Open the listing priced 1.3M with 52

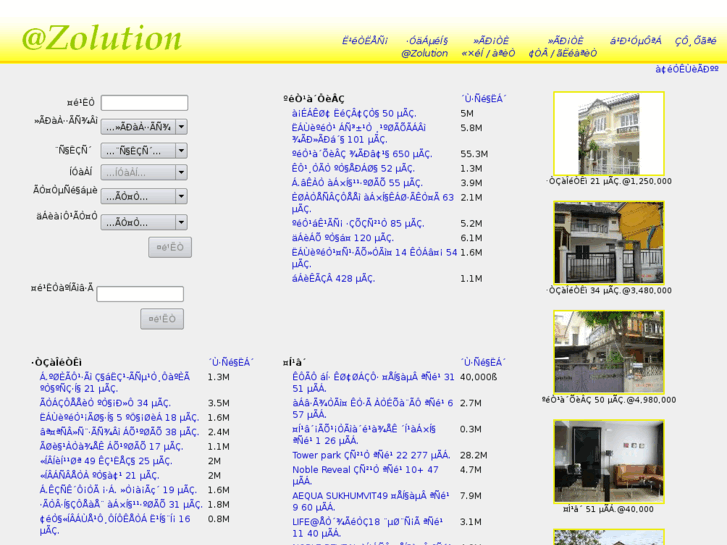(353, 168)
